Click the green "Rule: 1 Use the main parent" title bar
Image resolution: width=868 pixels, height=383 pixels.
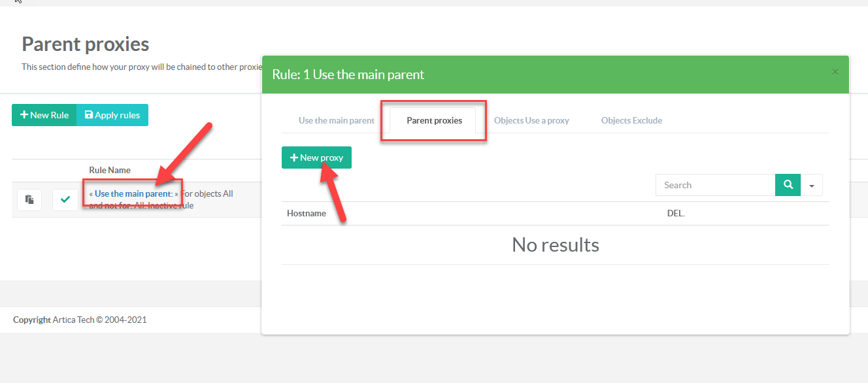556,75
